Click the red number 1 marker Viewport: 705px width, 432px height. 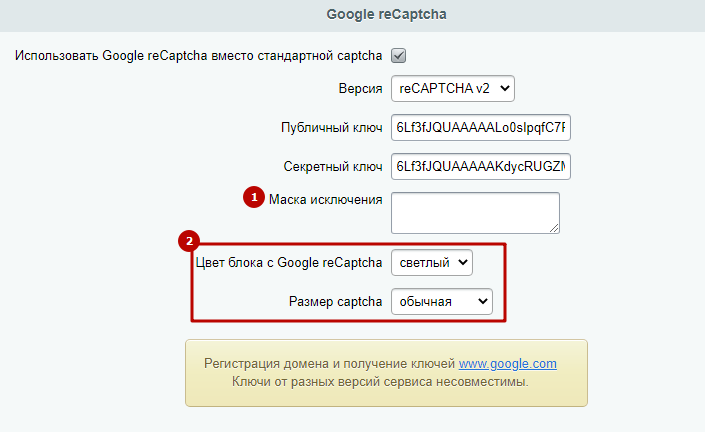pos(254,197)
